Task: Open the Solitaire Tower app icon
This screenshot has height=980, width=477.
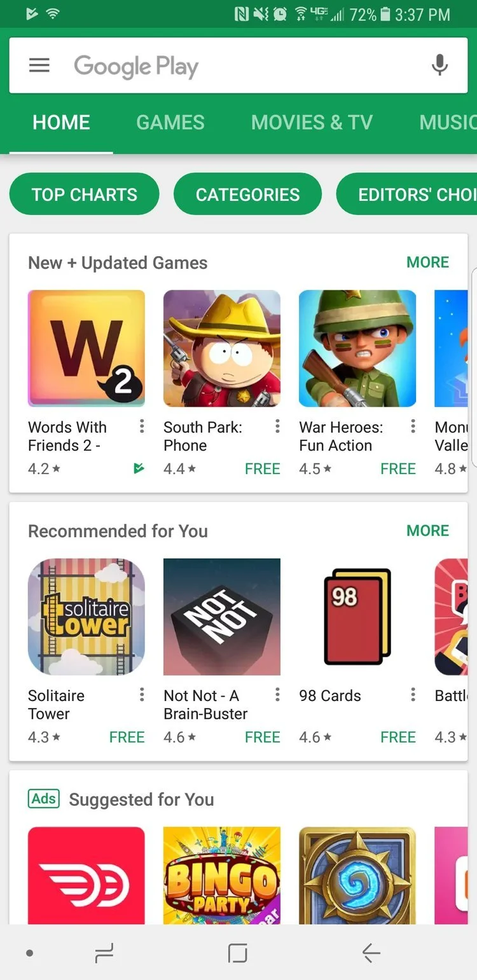Action: click(x=86, y=616)
